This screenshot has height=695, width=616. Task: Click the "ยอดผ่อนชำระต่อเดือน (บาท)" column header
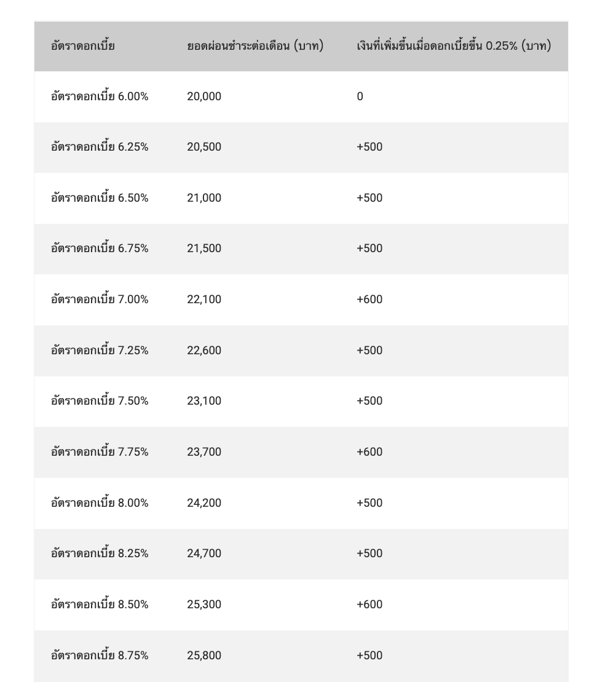coord(255,46)
